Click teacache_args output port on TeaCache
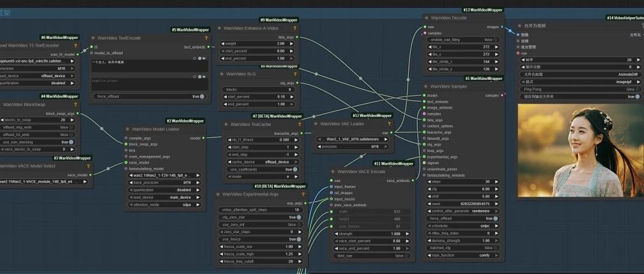The width and height of the screenshot is (644, 274). pyautogui.click(x=302, y=133)
